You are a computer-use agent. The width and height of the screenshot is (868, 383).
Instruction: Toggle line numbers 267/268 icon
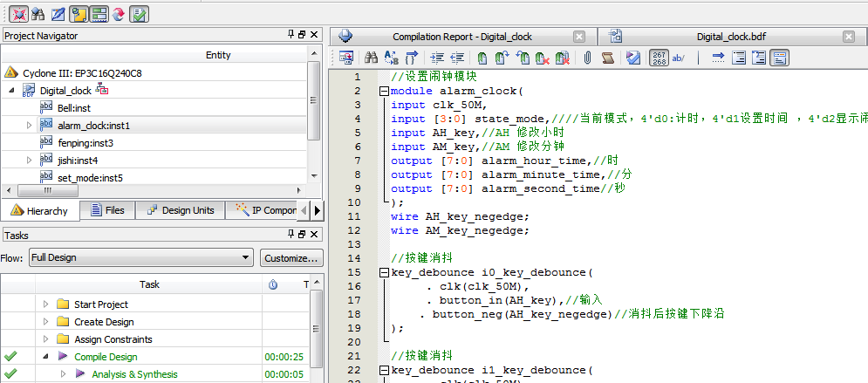(659, 58)
